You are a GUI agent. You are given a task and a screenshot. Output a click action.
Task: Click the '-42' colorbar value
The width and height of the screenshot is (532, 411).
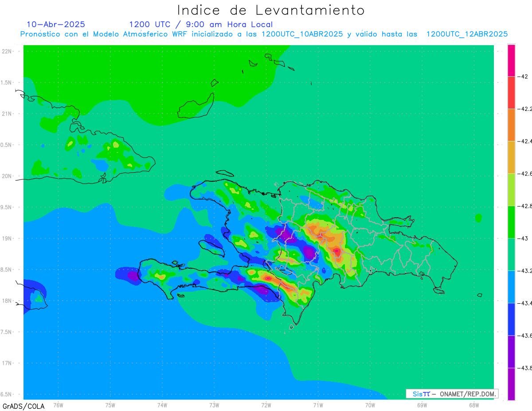click(x=523, y=76)
